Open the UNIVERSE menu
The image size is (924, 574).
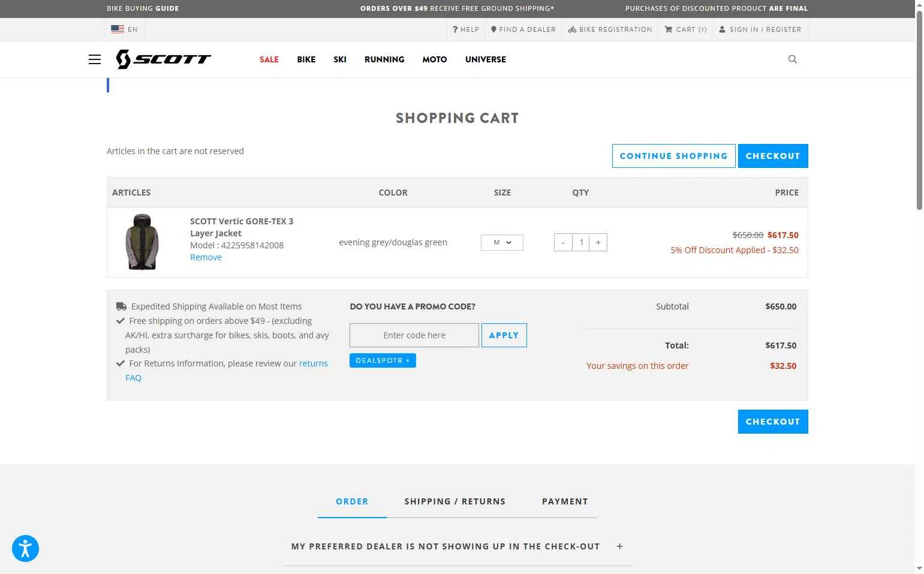pos(486,59)
